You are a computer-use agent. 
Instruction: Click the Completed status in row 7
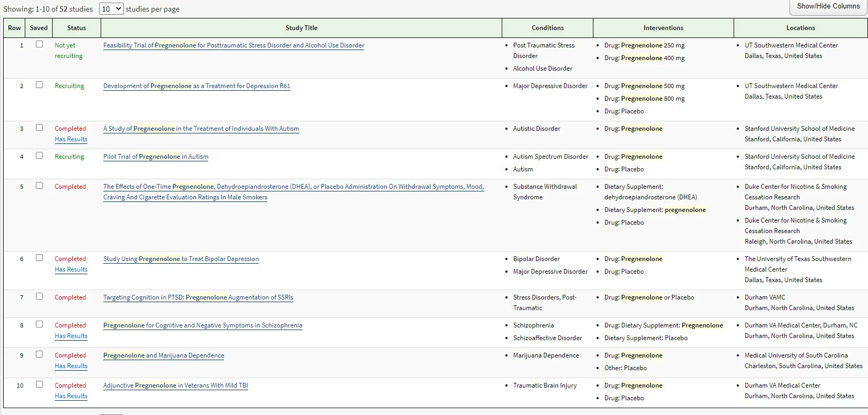click(70, 297)
